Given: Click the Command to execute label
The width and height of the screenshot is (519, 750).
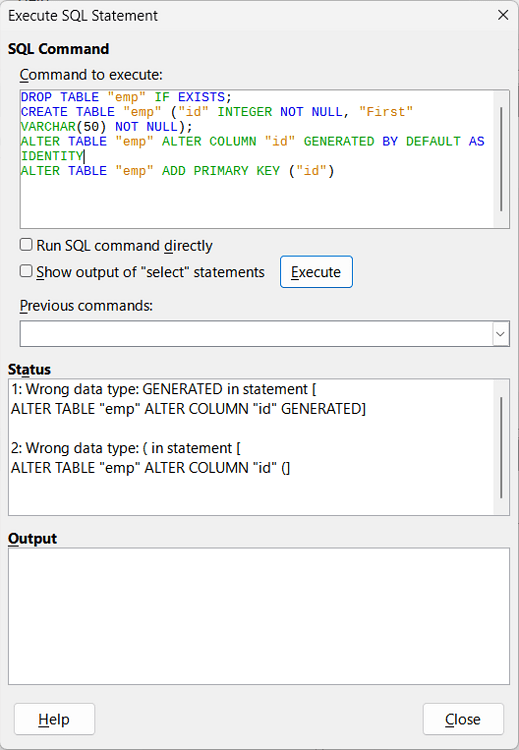Looking at the screenshot, I should (91, 75).
